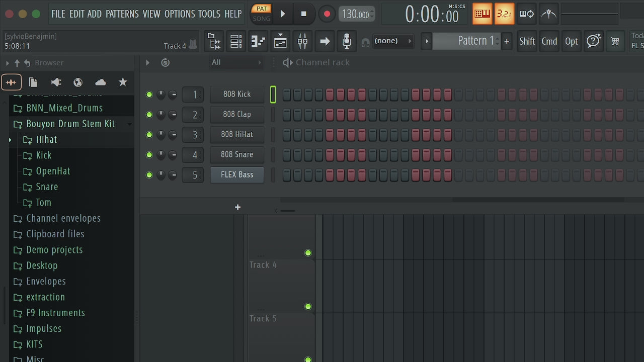Open the starred favorites browser tab

click(123, 82)
